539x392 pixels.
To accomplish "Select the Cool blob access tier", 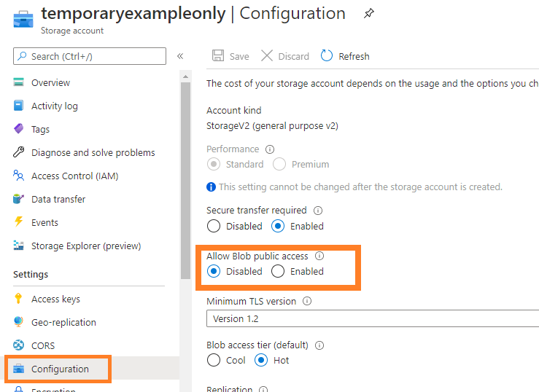I will coord(214,360).
